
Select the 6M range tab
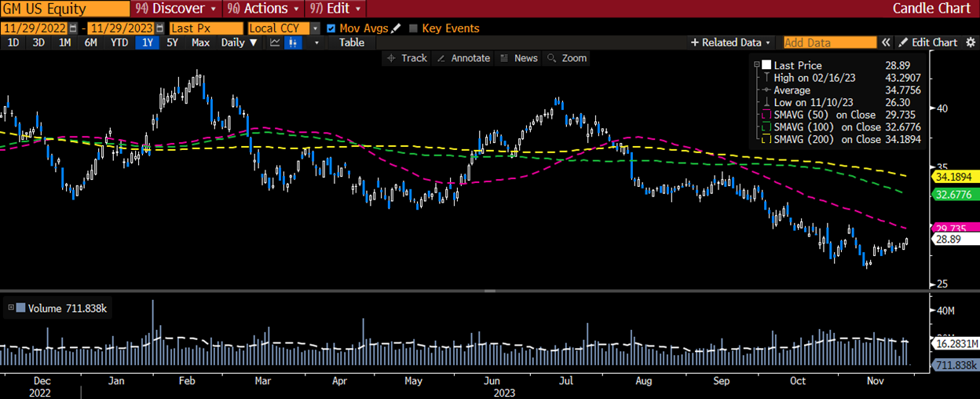click(x=90, y=42)
